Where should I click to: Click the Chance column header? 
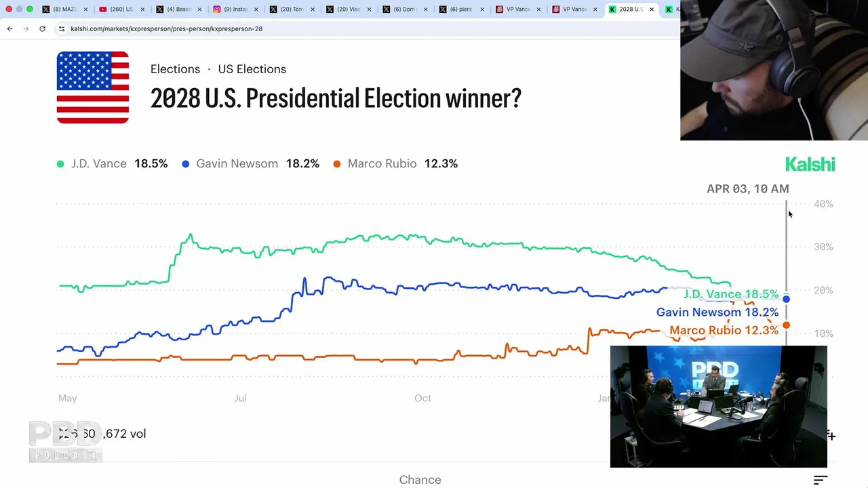[x=420, y=480]
